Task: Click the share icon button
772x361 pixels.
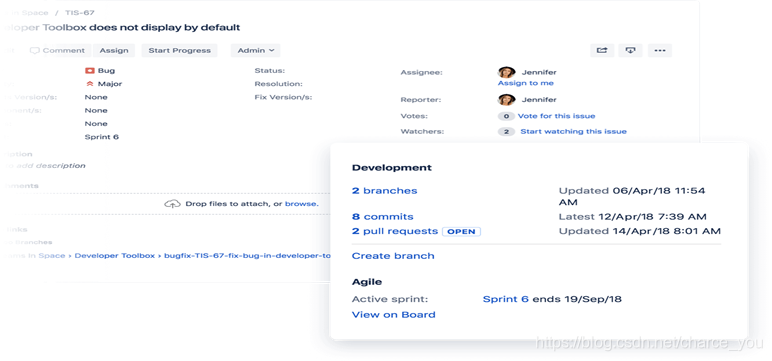Action: (602, 50)
